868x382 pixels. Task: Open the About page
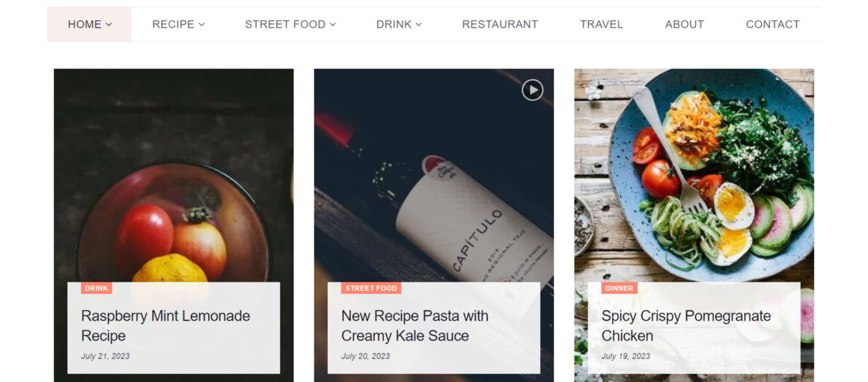point(684,25)
